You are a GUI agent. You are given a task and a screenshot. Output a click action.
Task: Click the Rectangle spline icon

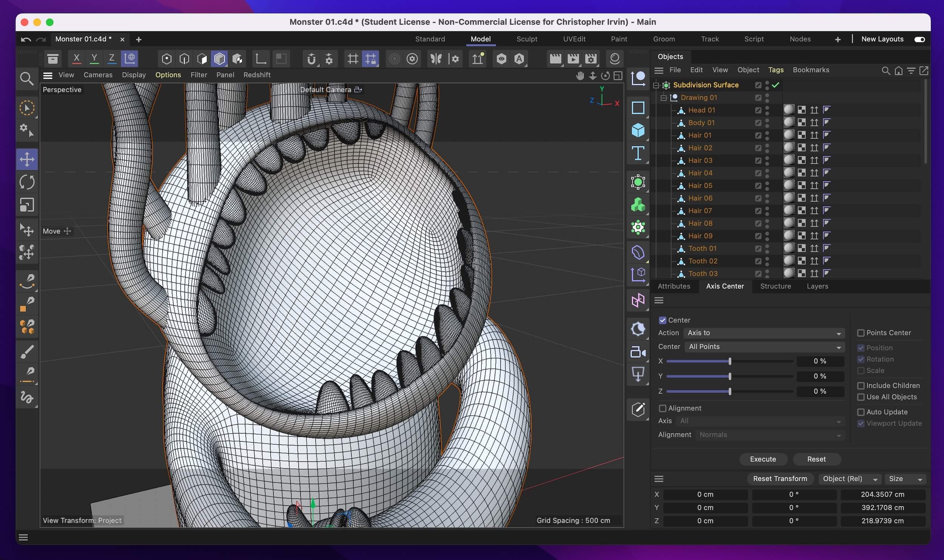pyautogui.click(x=638, y=108)
